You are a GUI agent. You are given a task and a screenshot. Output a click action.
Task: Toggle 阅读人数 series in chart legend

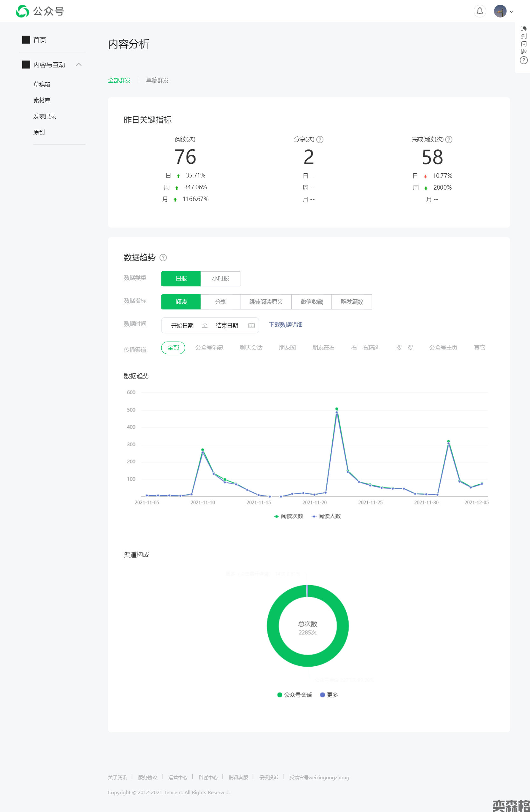326,516
